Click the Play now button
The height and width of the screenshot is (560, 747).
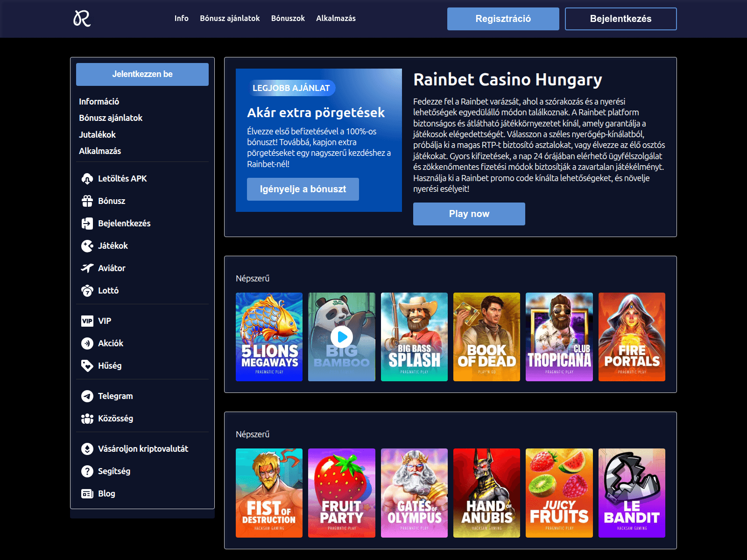pos(469,214)
